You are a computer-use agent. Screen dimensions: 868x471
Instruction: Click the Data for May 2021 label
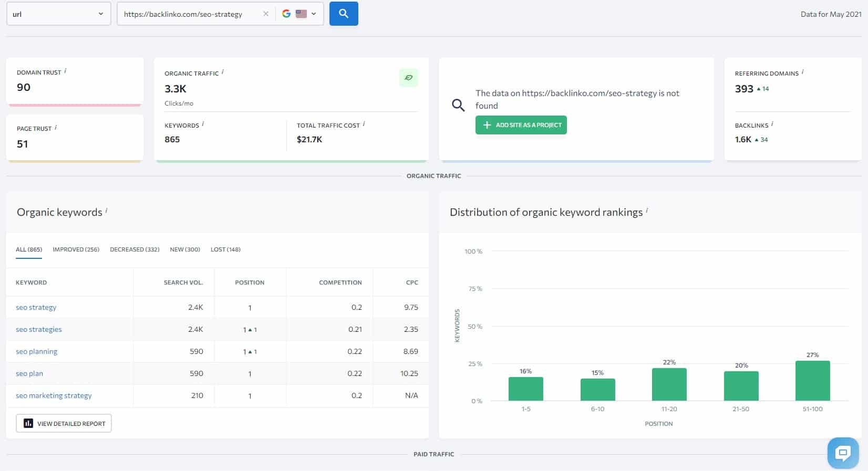[x=831, y=14]
